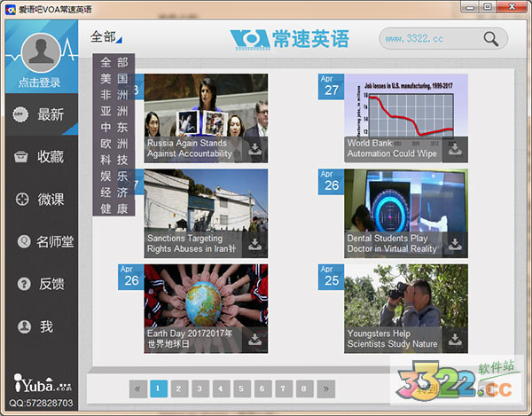Open World Bank Automation Could Wipe article

point(406,118)
